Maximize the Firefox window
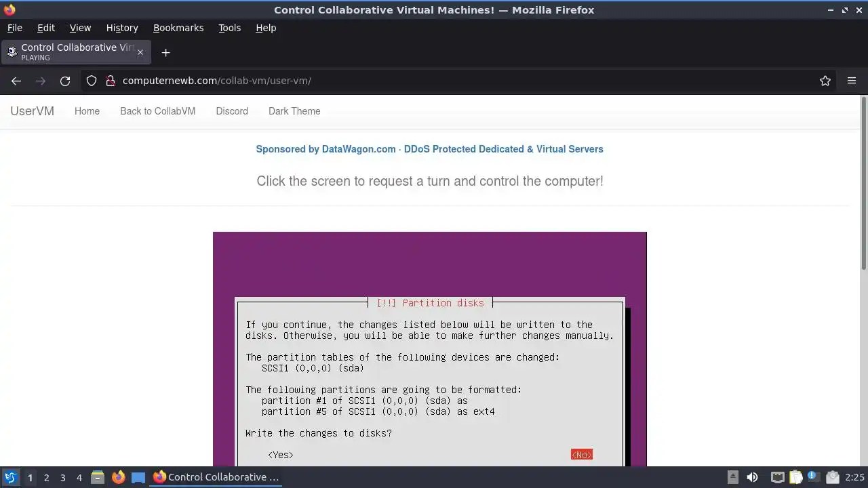The height and width of the screenshot is (488, 868). 845,10
